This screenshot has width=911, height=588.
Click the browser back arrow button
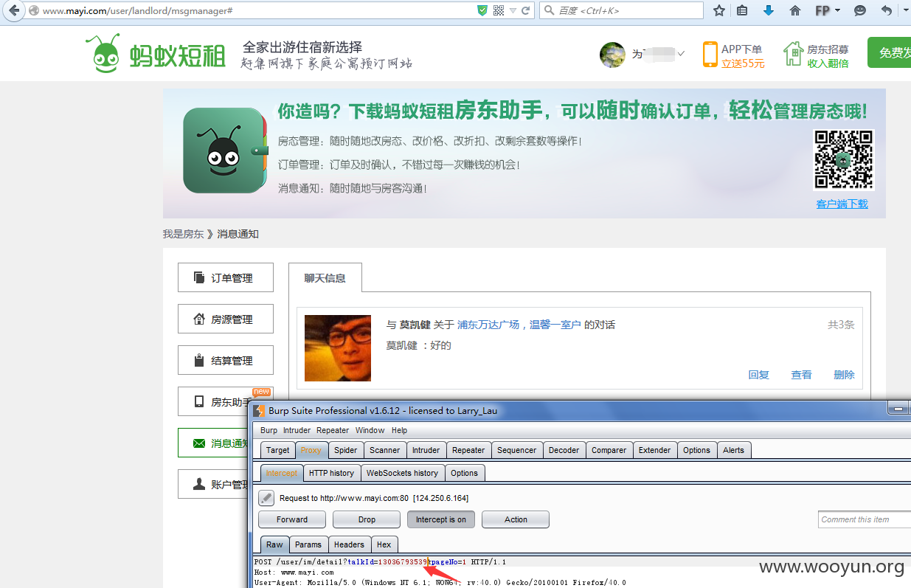13,11
